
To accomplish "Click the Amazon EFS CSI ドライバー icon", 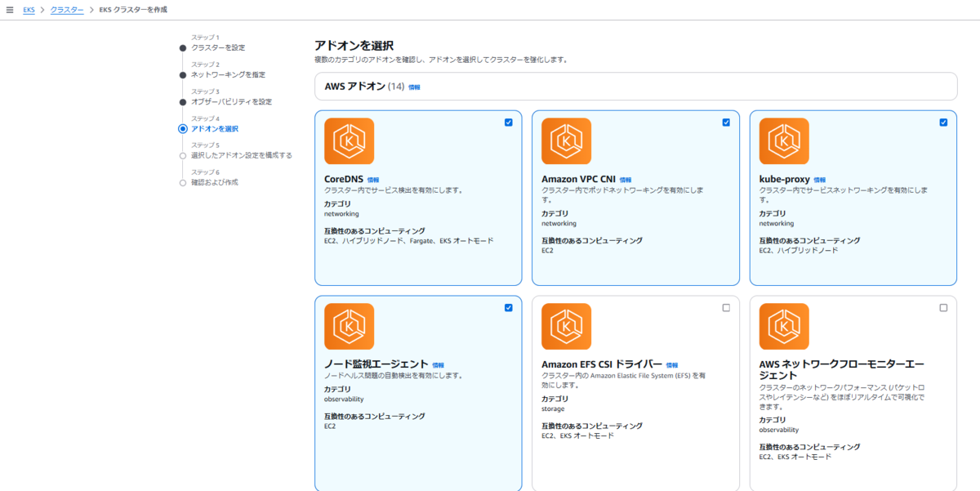I will (x=566, y=327).
